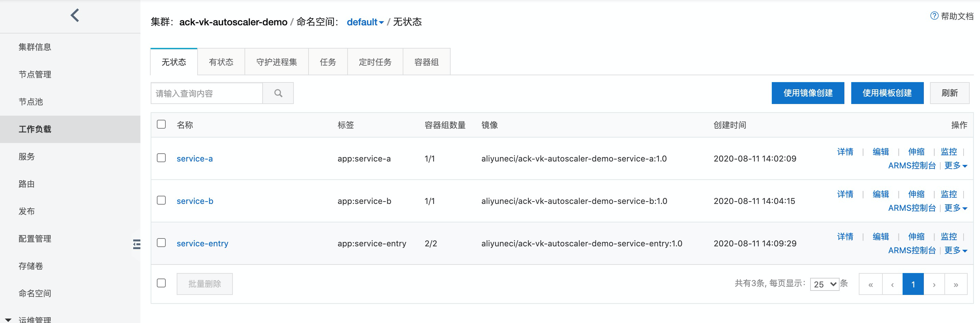The height and width of the screenshot is (323, 980).
Task: Open 工作负载 in sidebar
Action: click(x=35, y=129)
